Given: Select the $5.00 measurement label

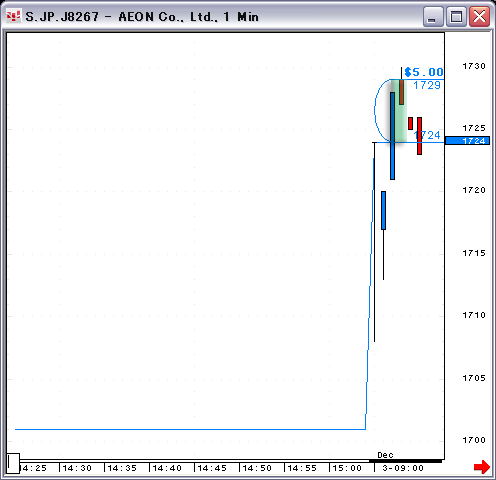Looking at the screenshot, I should coord(424,72).
